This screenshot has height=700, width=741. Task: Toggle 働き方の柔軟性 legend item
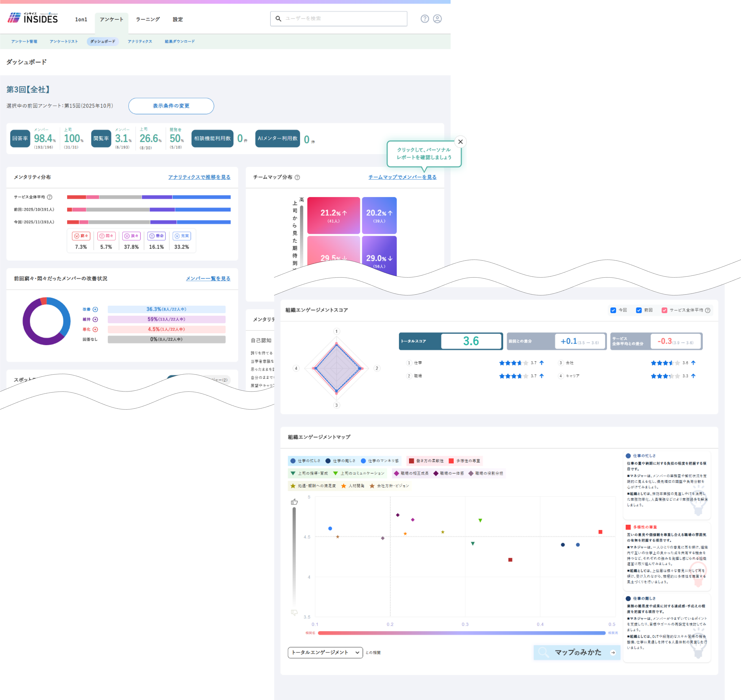point(426,461)
